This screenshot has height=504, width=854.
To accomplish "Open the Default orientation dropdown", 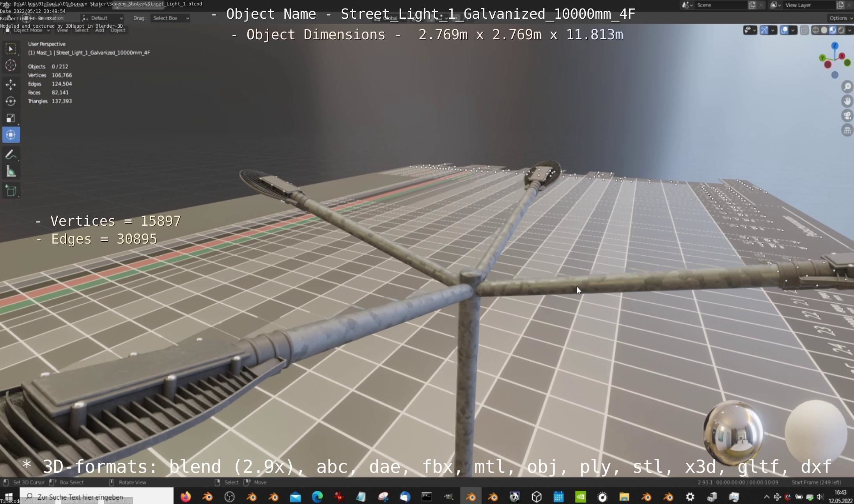I will pyautogui.click(x=103, y=18).
